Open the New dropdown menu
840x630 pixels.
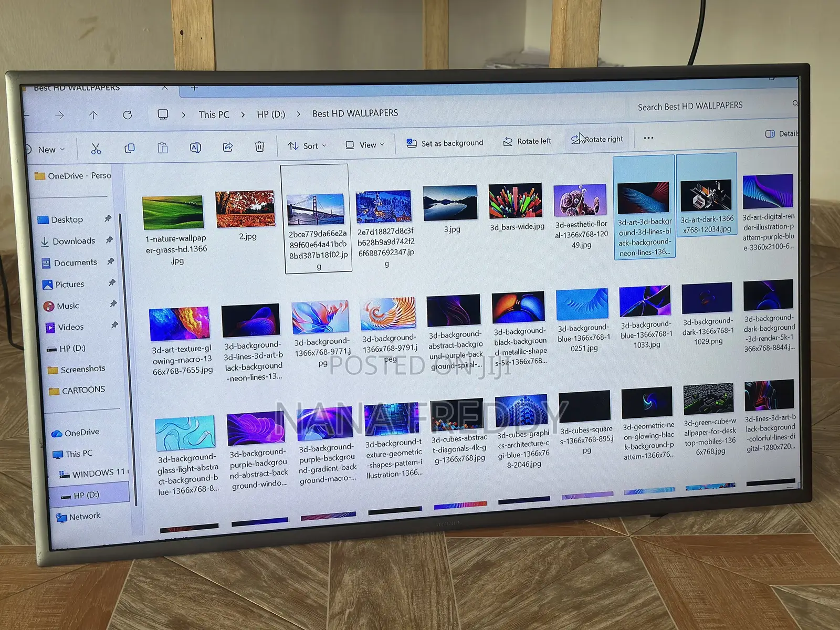click(46, 150)
